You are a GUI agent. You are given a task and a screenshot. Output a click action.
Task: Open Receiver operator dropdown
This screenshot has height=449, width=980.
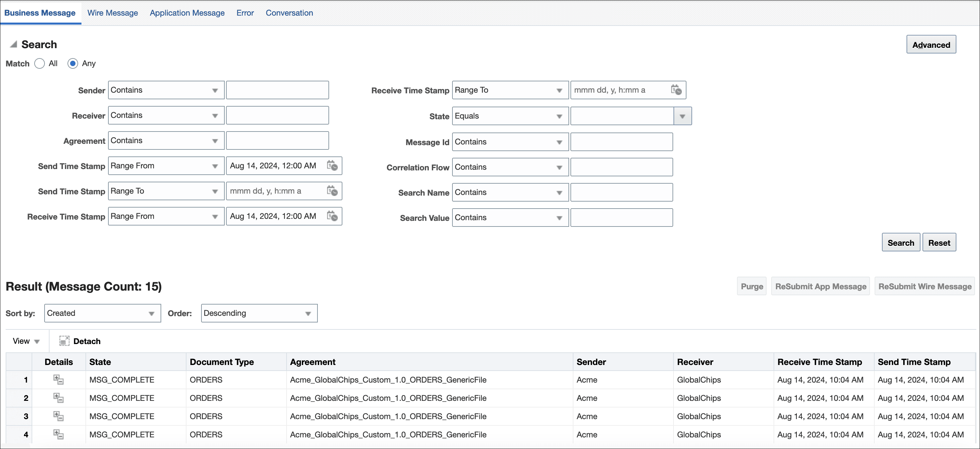pos(166,115)
